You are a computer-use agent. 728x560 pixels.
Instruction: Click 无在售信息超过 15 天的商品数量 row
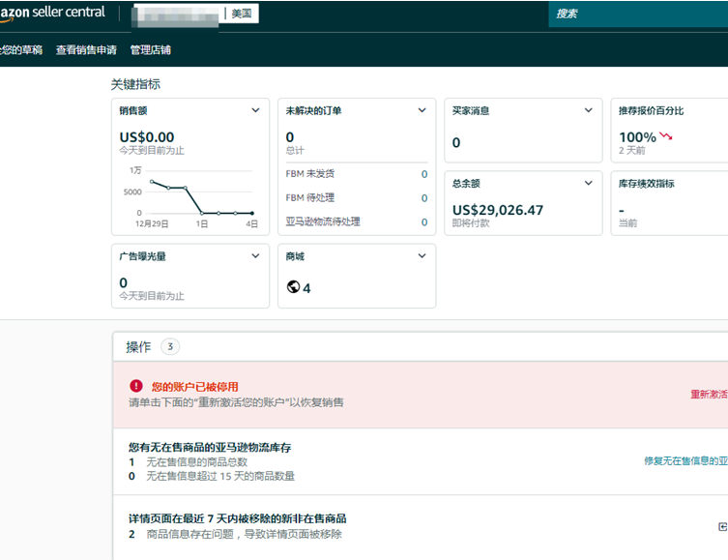(x=212, y=476)
